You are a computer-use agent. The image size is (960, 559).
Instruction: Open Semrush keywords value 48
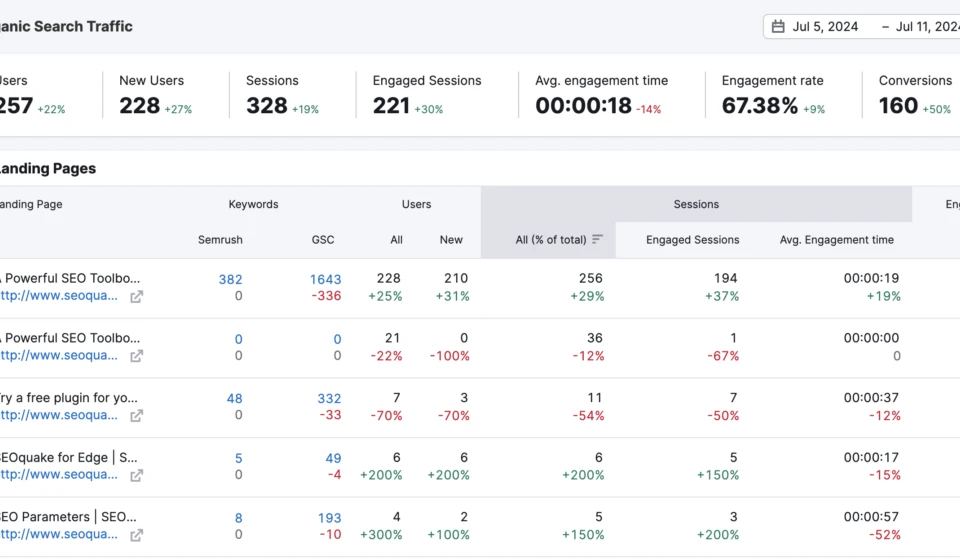tap(234, 399)
